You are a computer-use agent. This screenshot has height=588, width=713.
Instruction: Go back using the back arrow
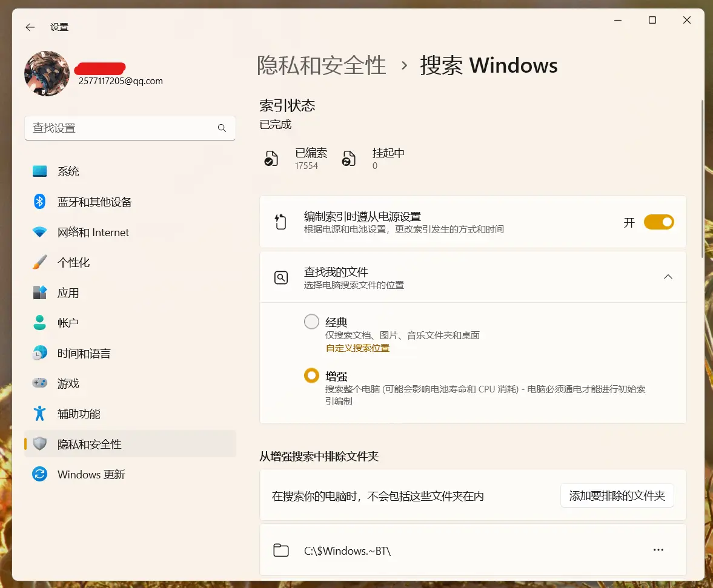click(x=30, y=27)
